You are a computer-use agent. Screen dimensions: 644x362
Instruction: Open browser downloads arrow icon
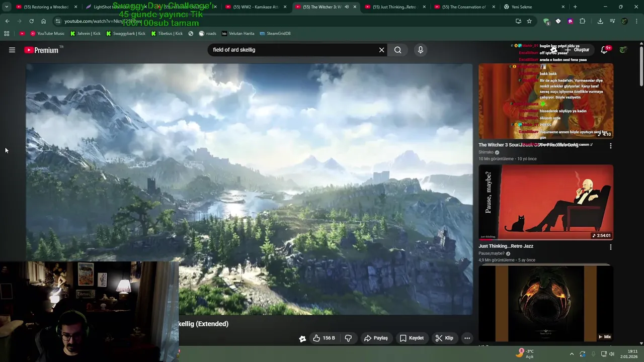click(x=600, y=21)
